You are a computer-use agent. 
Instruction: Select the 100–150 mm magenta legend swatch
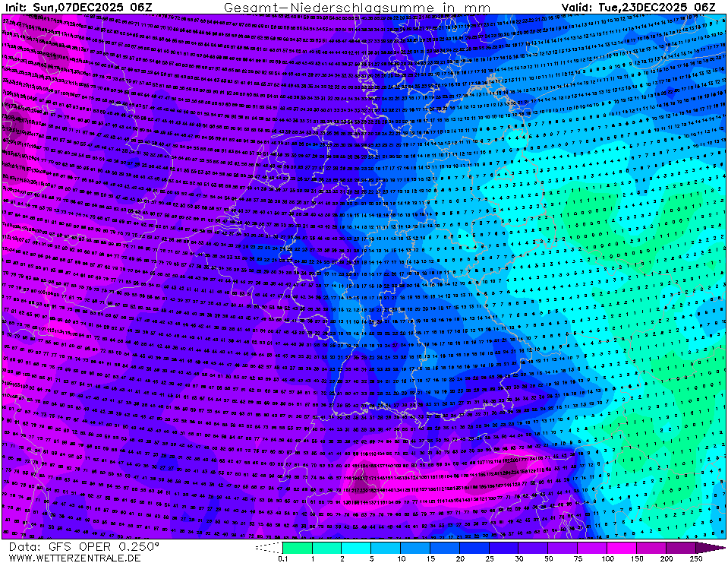[x=622, y=547]
